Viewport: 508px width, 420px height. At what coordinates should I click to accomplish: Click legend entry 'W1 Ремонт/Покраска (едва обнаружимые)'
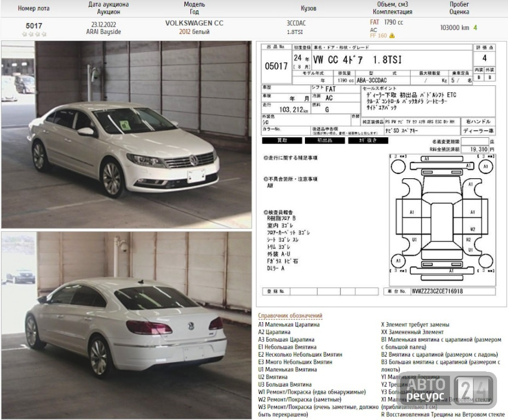click(x=311, y=392)
